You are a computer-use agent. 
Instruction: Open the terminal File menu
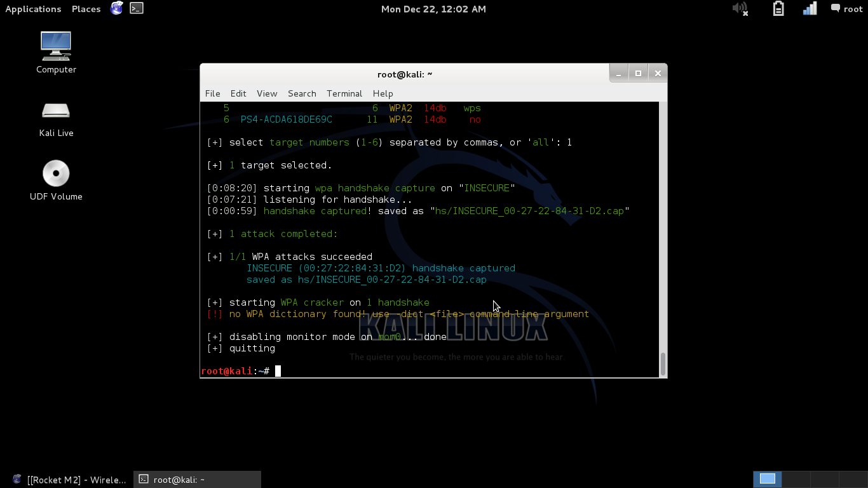[x=212, y=93]
